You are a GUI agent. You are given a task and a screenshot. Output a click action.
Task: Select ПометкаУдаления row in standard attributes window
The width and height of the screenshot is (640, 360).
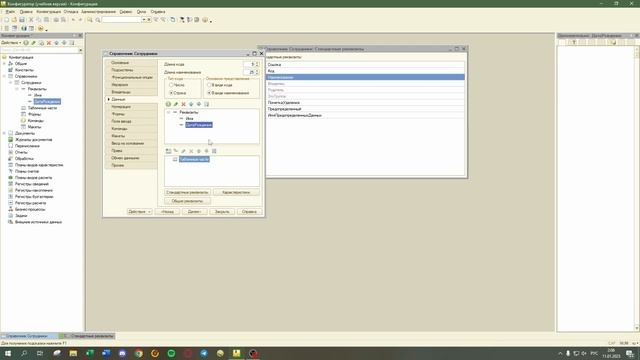[365, 102]
